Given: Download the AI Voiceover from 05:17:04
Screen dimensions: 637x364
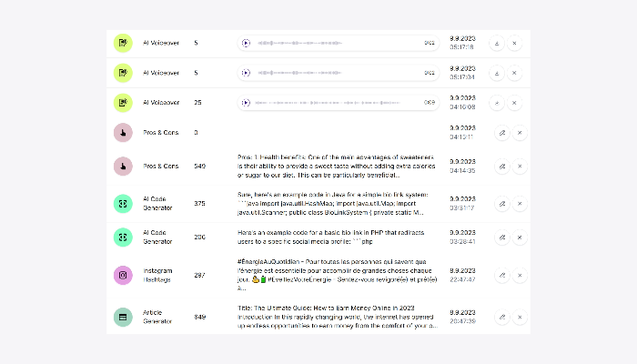Looking at the screenshot, I should pyautogui.click(x=497, y=73).
